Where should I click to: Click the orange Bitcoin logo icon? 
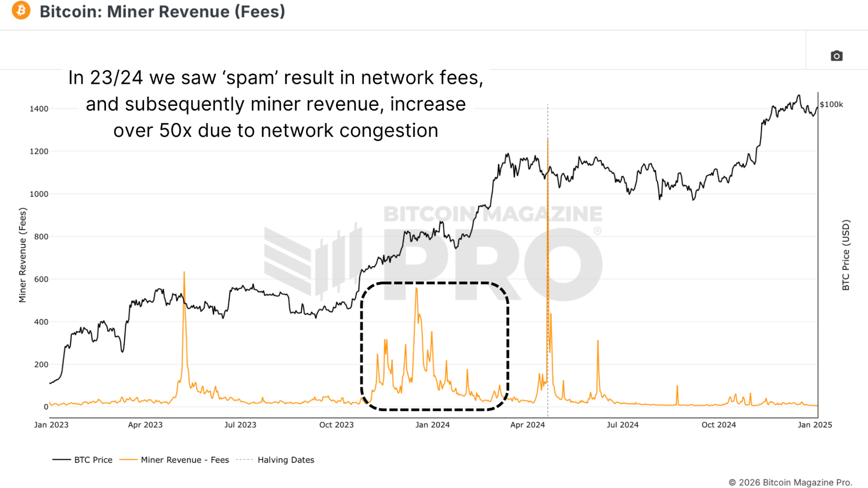click(21, 11)
